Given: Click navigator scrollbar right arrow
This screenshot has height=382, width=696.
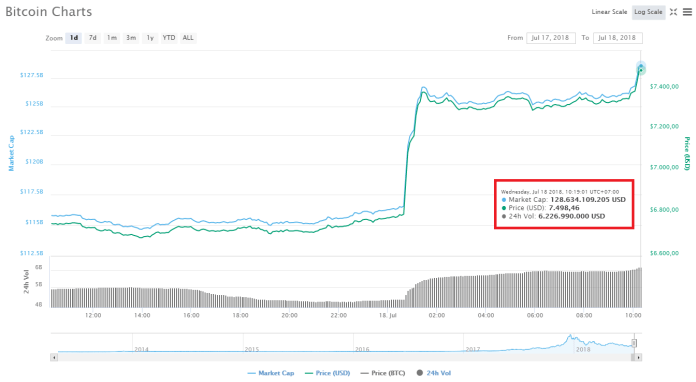Looking at the screenshot, I should pos(638,357).
